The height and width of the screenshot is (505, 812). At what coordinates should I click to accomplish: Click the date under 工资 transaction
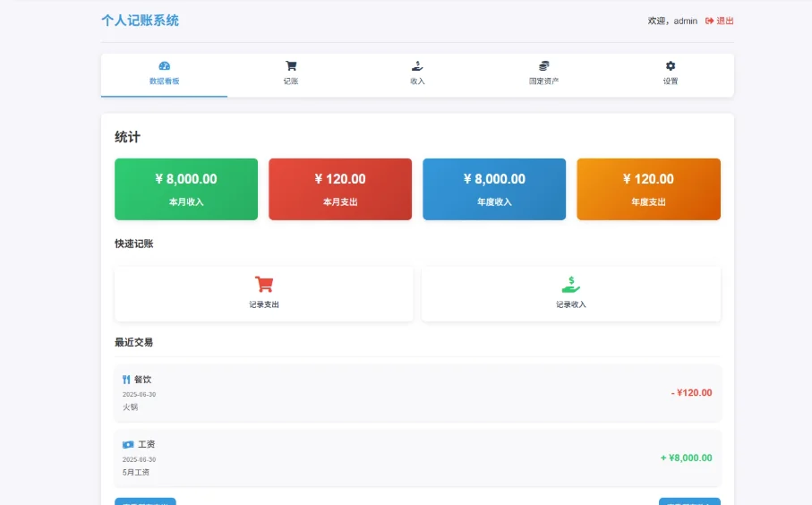point(139,459)
